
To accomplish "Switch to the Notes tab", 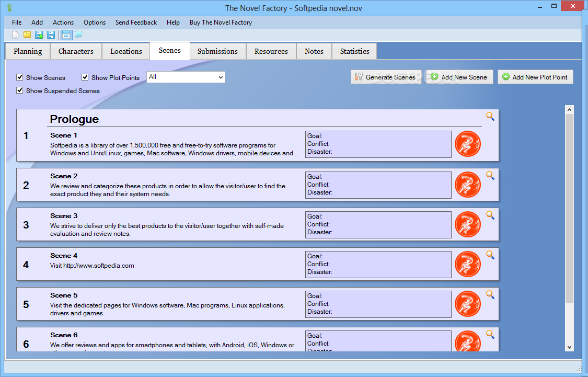I will coord(314,51).
